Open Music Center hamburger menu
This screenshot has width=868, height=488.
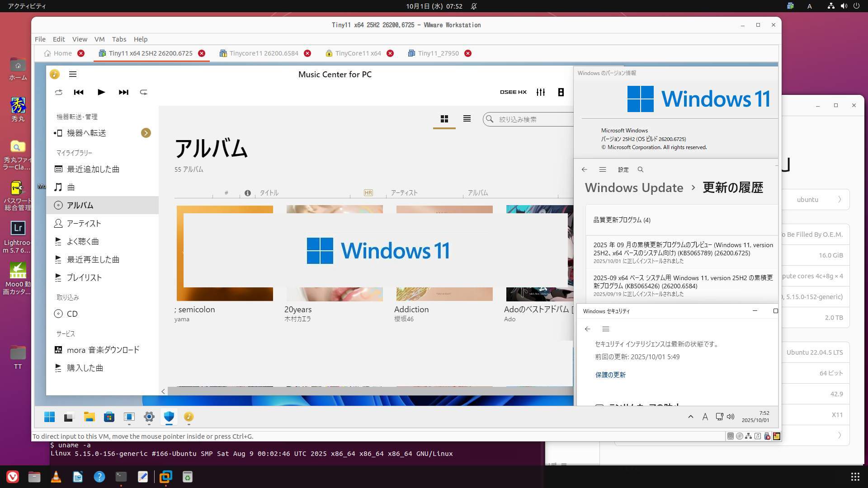73,74
